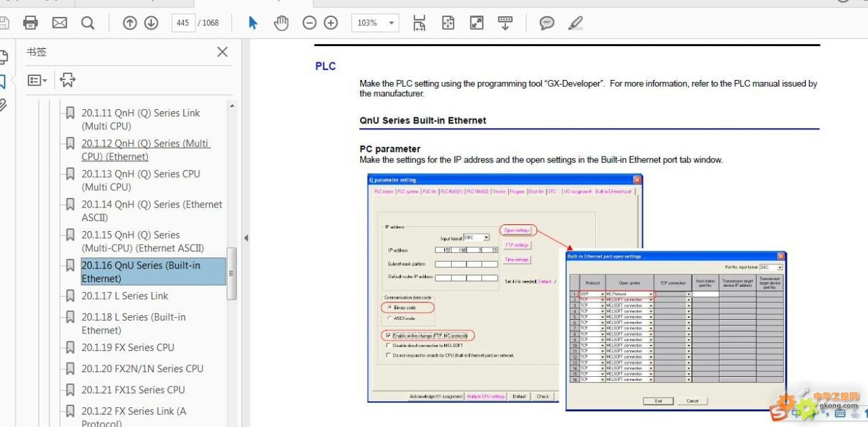Open bookmark 20.1.13 QnH (Q) Series CPU

tap(140, 180)
